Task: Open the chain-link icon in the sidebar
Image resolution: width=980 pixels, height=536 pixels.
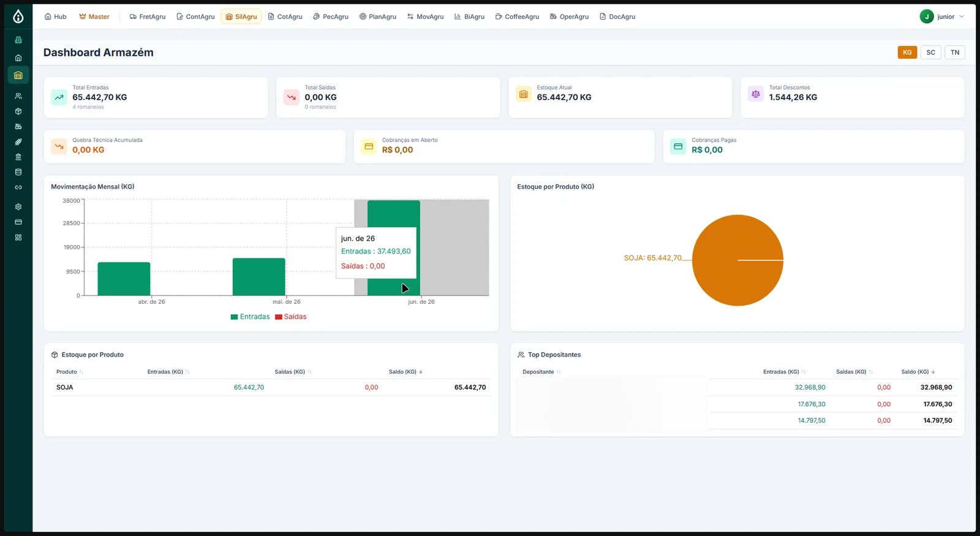Action: (18, 187)
